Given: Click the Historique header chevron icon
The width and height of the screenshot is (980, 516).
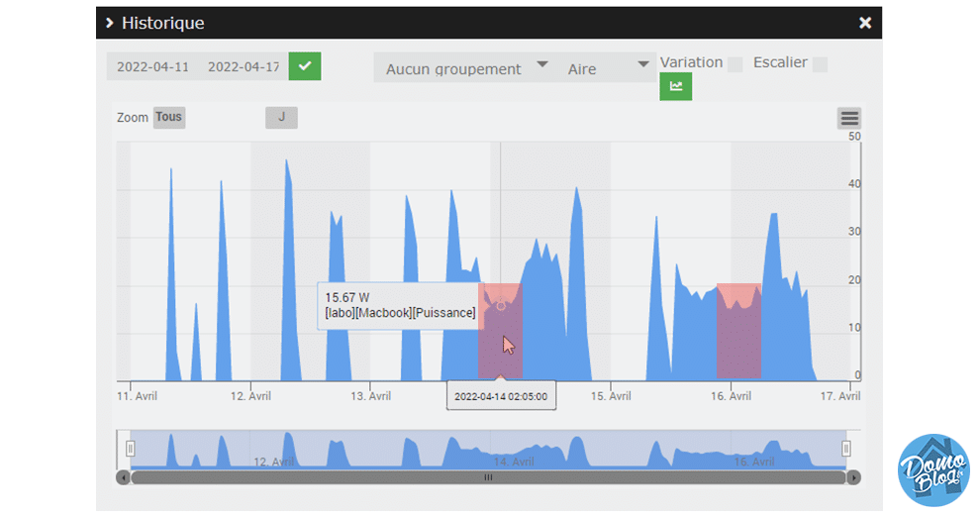Looking at the screenshot, I should pyautogui.click(x=110, y=23).
